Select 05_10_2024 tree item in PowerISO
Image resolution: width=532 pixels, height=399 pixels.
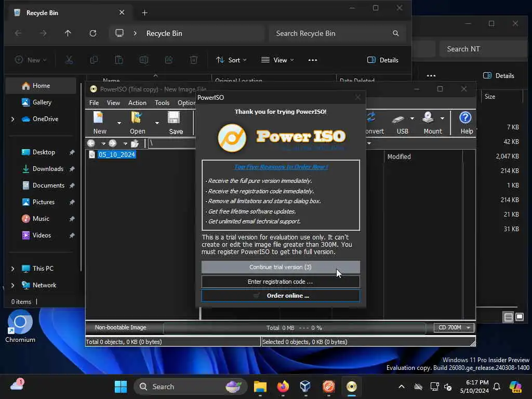point(117,155)
